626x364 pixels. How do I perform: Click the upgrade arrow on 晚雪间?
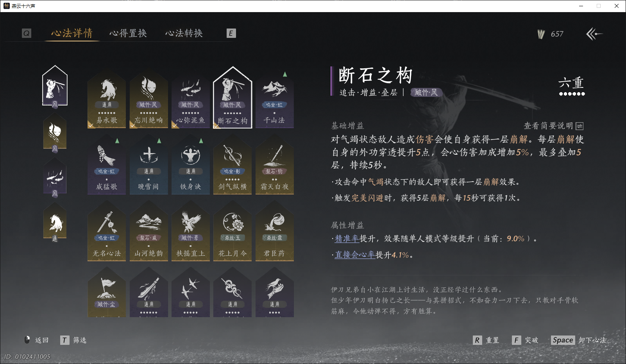(x=159, y=141)
